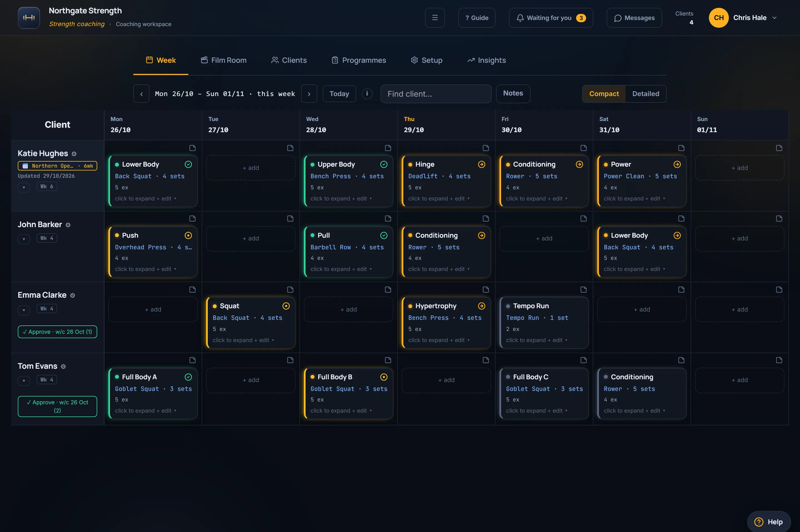Go to next week arrow

[x=309, y=94]
